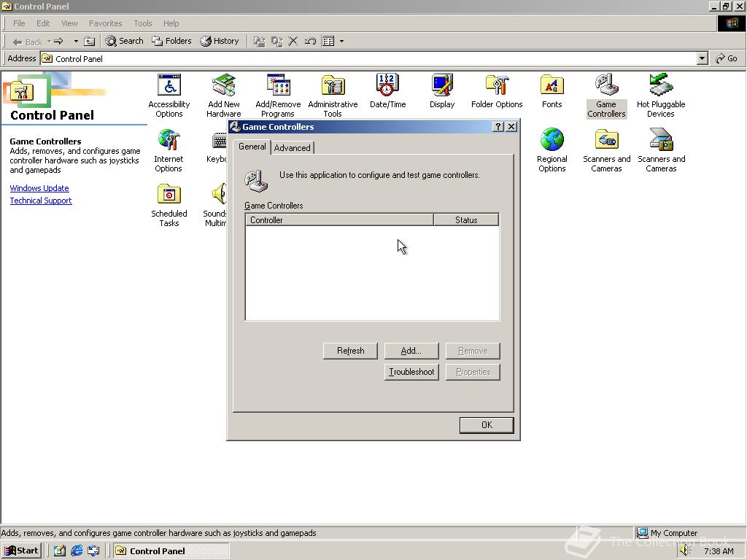
Task: Open Scanners and Cameras folder icon
Action: tap(606, 150)
